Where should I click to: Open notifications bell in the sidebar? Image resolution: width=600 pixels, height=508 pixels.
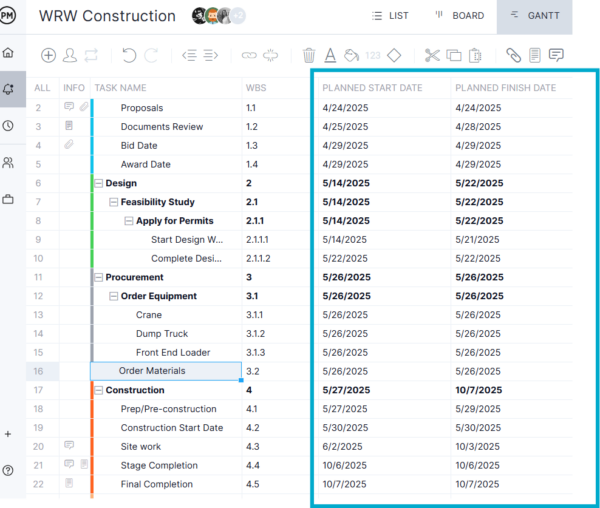[8, 89]
